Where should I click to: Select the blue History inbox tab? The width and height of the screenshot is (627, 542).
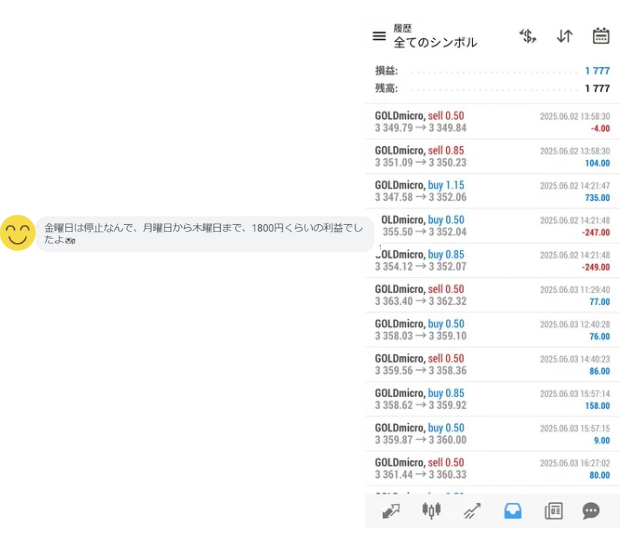click(x=512, y=511)
